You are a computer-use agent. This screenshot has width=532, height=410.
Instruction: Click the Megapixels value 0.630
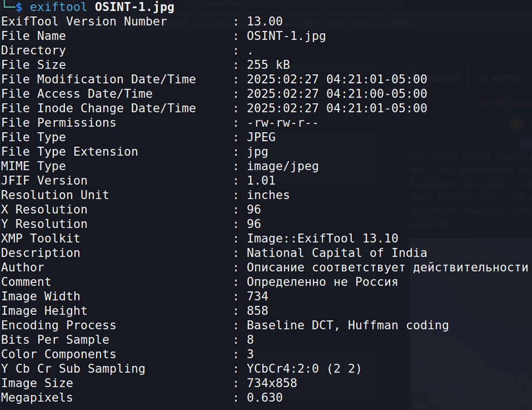(264, 398)
